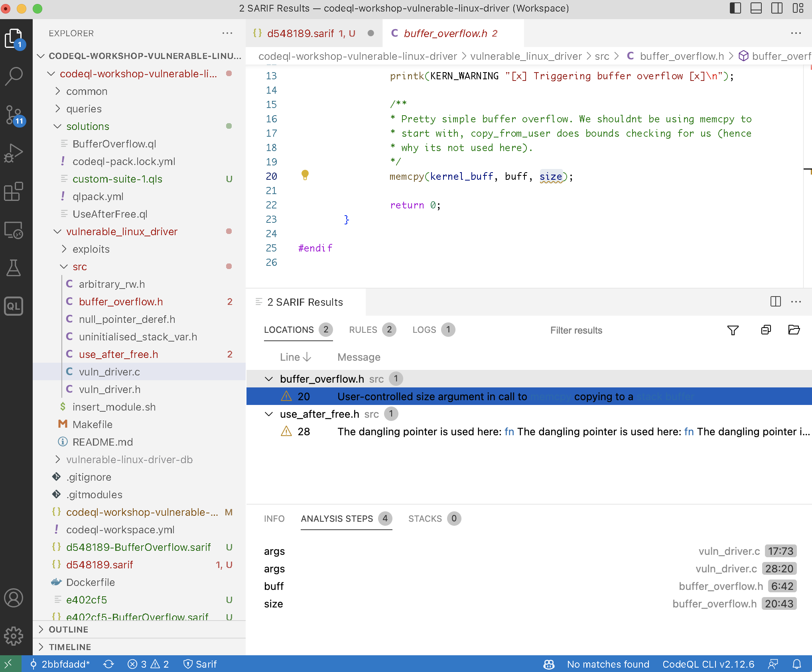Open the CodeQL extension in activity bar
Screen dimensions: 812x672
click(14, 306)
